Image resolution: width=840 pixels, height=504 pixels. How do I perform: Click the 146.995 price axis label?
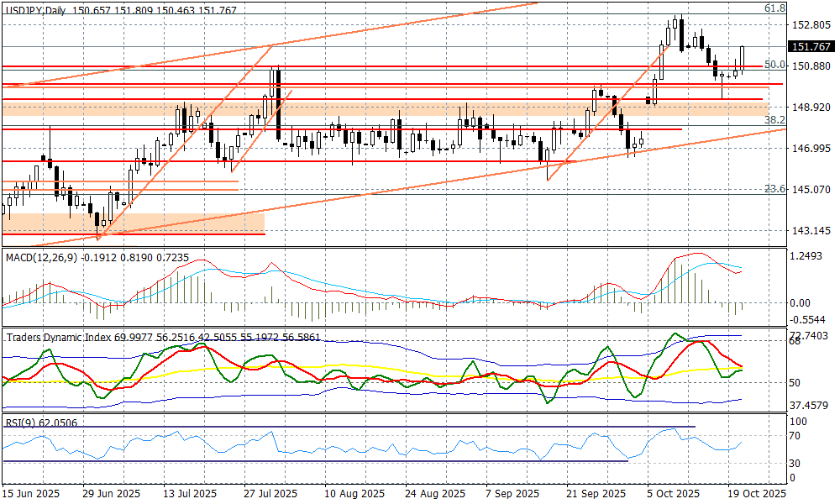[x=811, y=149]
